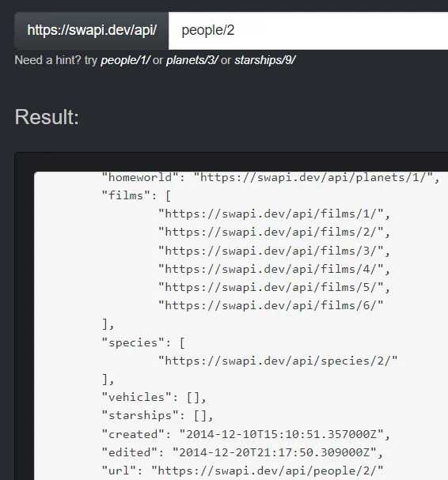This screenshot has width=448, height=480.
Task: Try the starships/9/ hint link
Action: pyautogui.click(x=264, y=60)
